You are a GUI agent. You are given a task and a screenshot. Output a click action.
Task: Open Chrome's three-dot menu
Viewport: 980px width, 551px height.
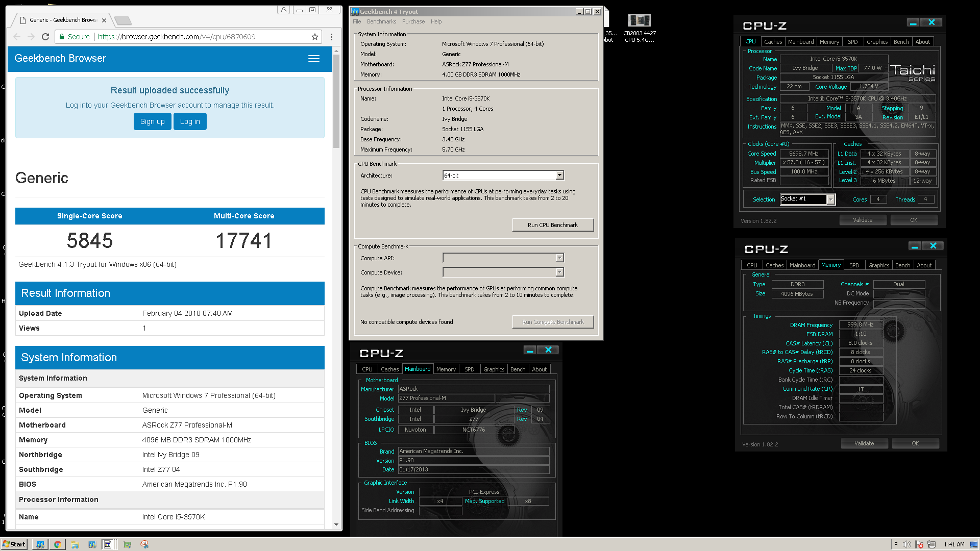point(331,37)
